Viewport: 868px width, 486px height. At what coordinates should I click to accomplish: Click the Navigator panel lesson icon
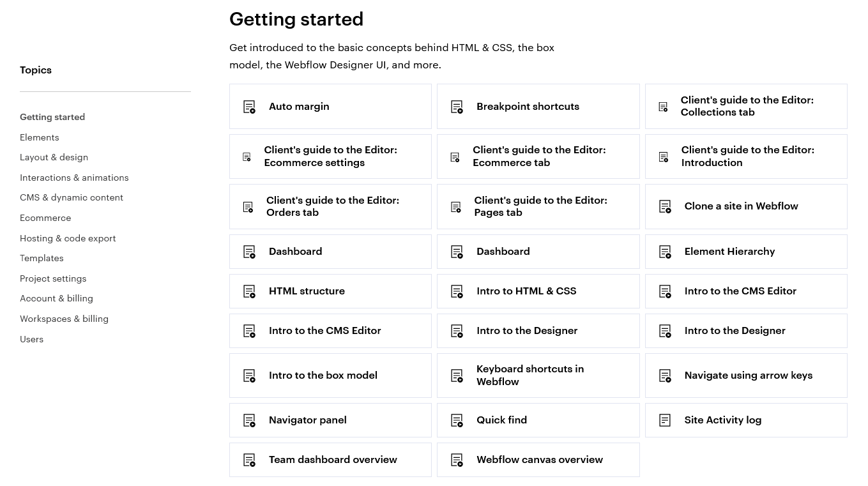click(x=249, y=420)
